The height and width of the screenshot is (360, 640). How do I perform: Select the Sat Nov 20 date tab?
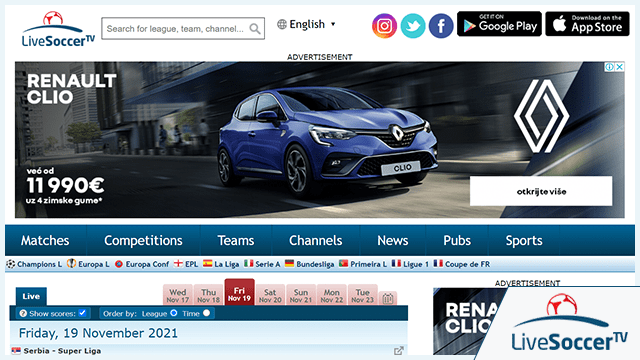pos(270,295)
